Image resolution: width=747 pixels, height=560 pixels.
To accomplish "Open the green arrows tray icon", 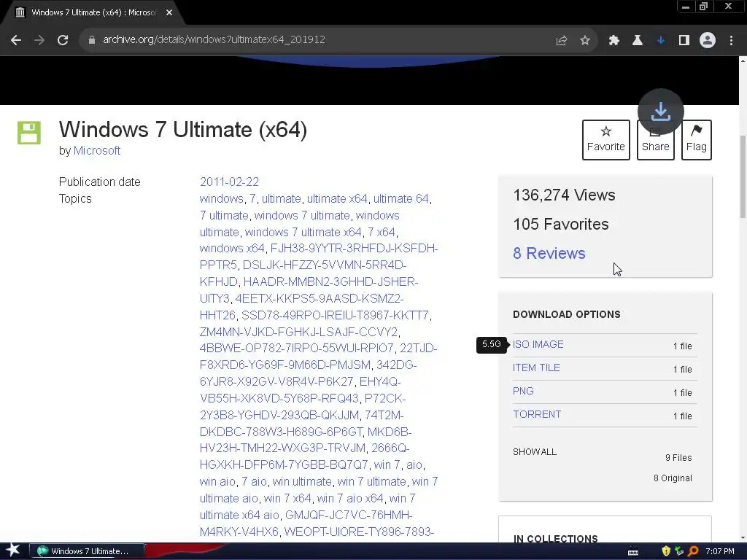I will pyautogui.click(x=679, y=551).
